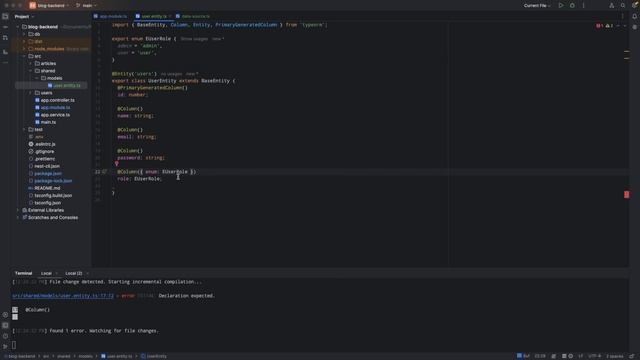Expand External Libraries node

[18, 210]
